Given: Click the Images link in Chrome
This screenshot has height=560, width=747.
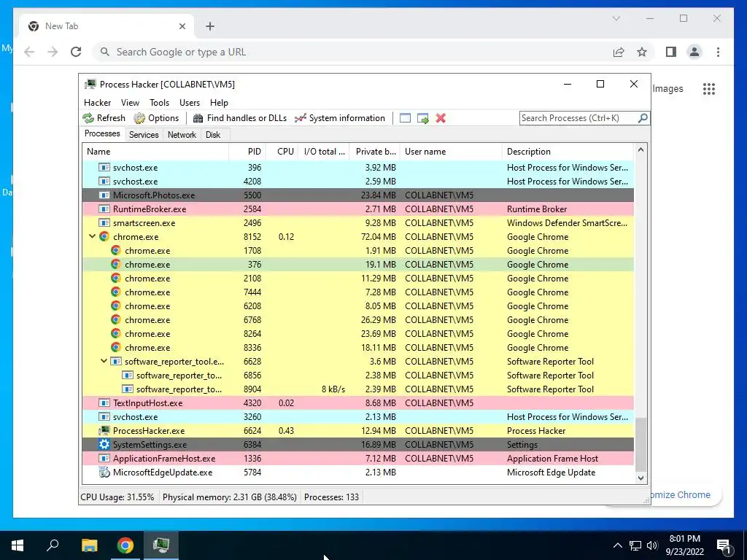Looking at the screenshot, I should point(667,88).
